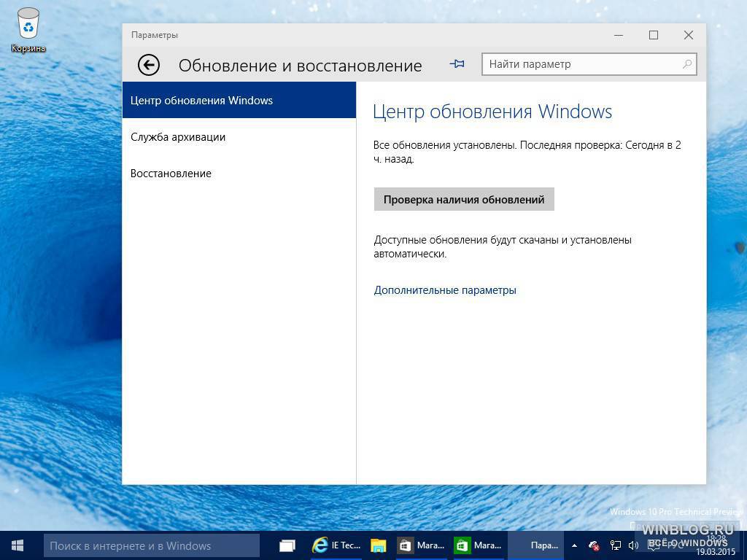747x560 pixels.
Task: Open the 'Дополнительные параметры' link
Action: 445,290
